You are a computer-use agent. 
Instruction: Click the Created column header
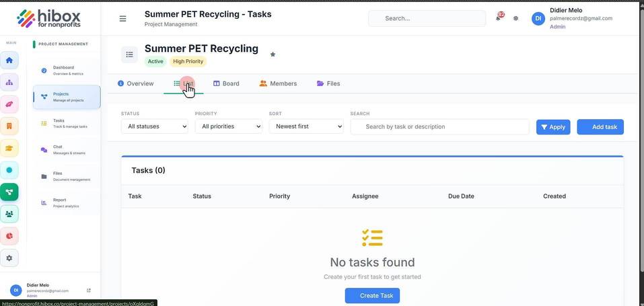pyautogui.click(x=554, y=196)
